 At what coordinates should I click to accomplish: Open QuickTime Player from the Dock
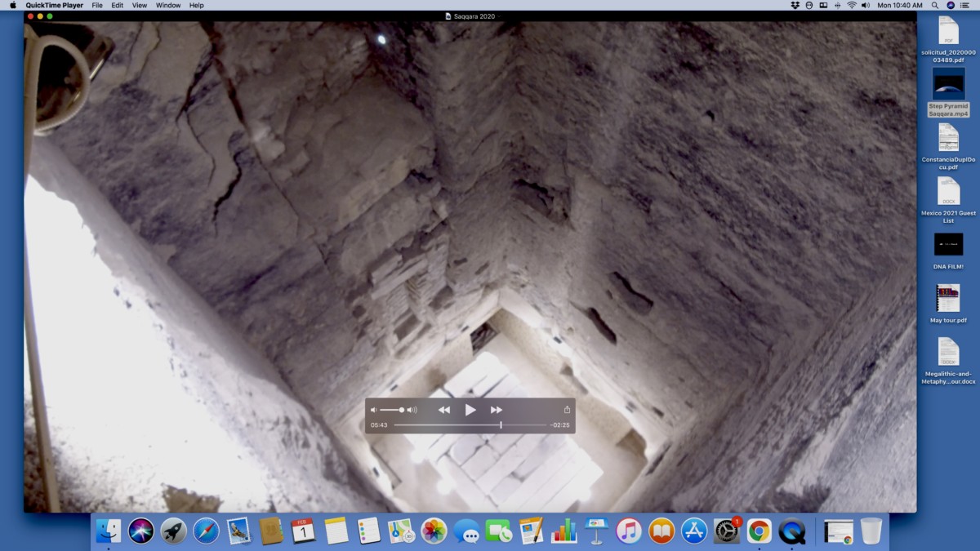click(791, 531)
